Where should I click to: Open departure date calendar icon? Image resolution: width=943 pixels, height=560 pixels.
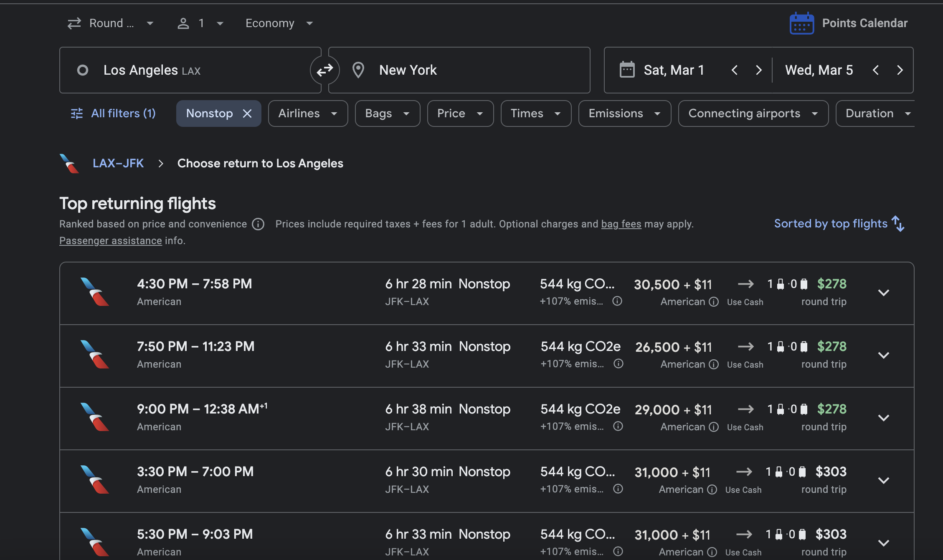(x=627, y=70)
